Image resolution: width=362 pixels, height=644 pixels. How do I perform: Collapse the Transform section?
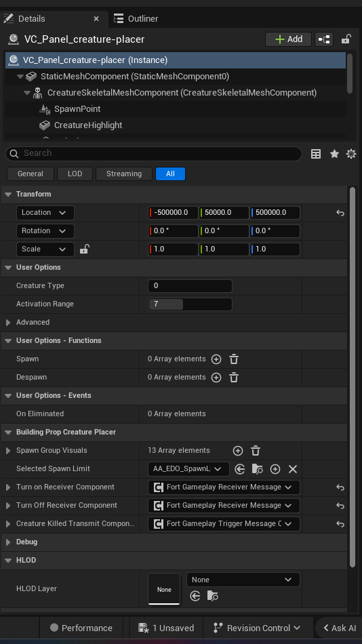point(8,195)
